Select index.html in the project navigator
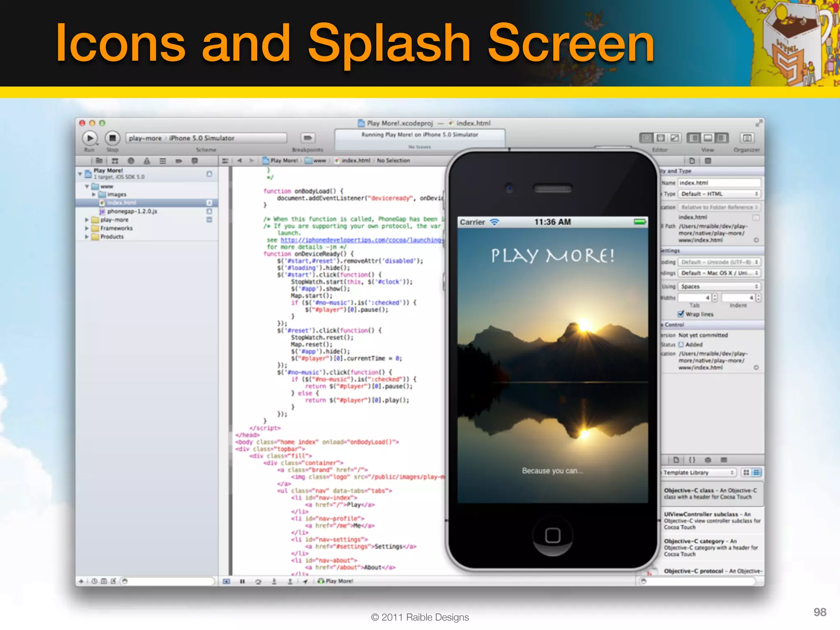840x630 pixels. pyautogui.click(x=147, y=203)
